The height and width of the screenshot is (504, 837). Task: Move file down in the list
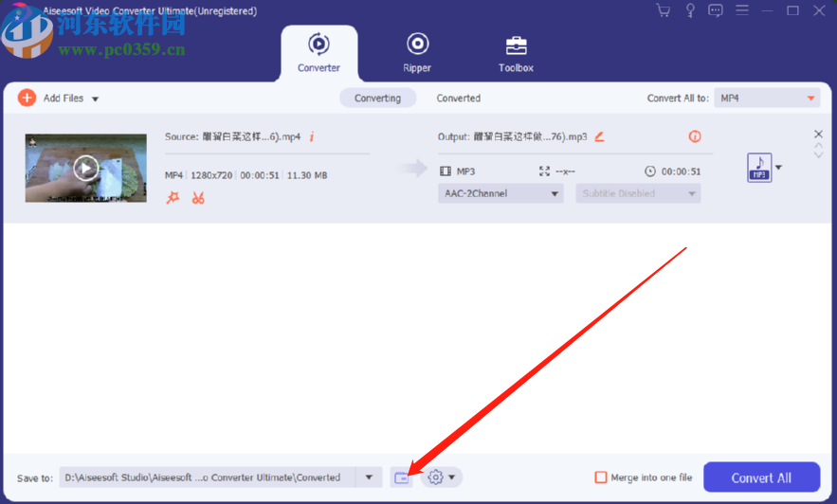[818, 154]
